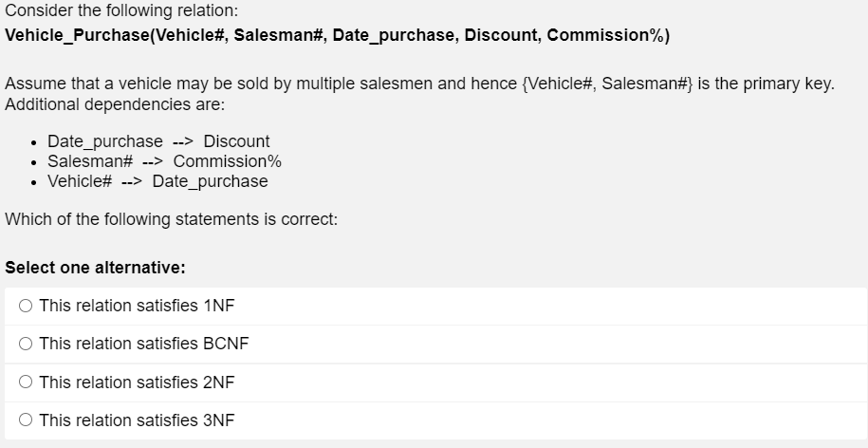Click the "Vehicle# --> Date_purchase" dependency line
The height and width of the screenshot is (448, 868).
pos(157,180)
